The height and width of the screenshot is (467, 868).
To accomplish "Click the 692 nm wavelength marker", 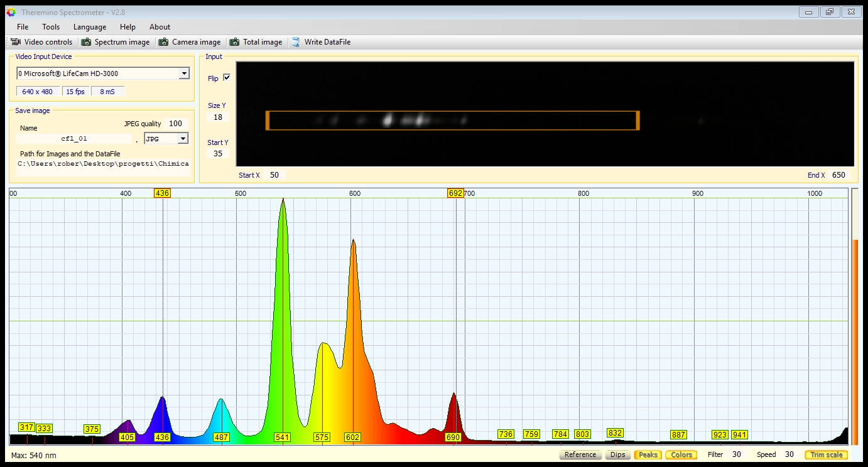I will click(455, 193).
